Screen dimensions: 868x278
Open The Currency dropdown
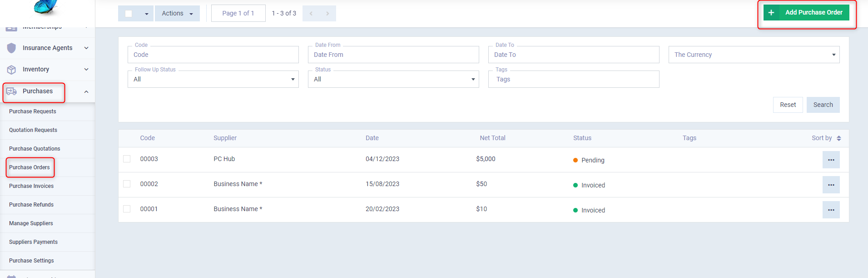[x=754, y=55]
